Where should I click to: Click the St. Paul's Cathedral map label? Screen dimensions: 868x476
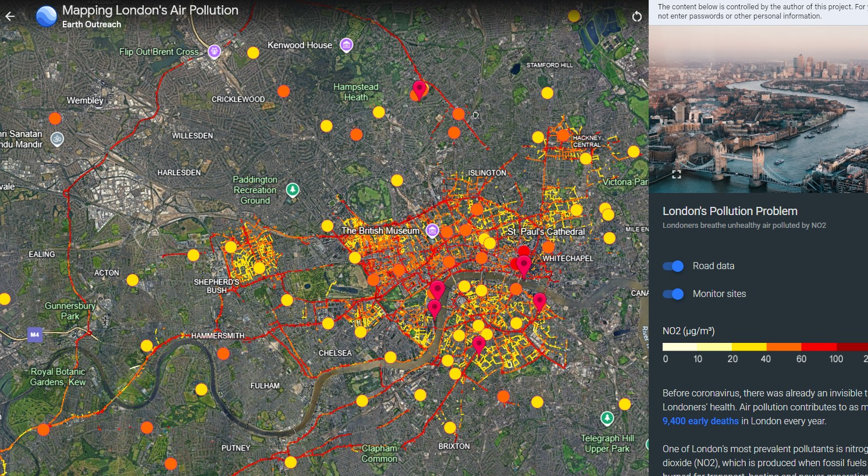[546, 232]
